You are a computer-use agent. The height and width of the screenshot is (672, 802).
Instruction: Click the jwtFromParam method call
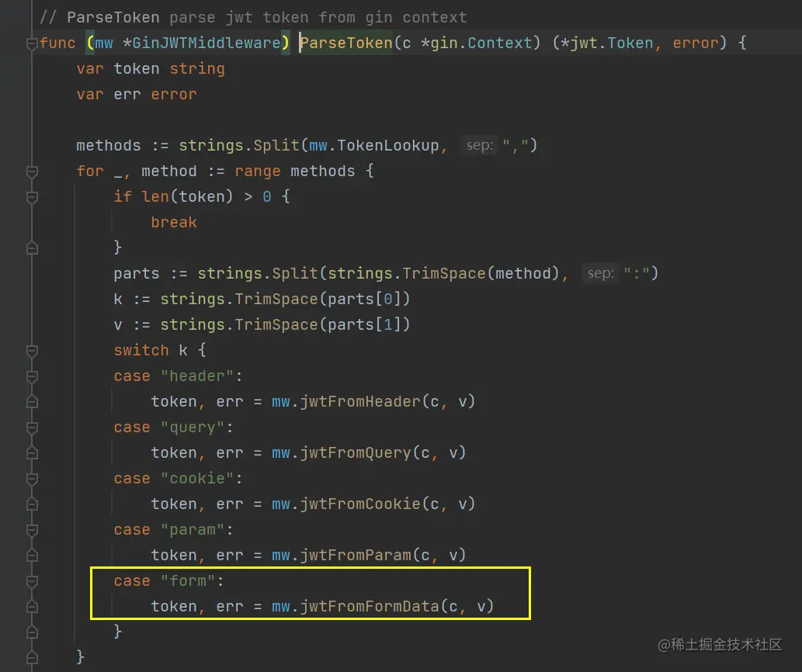(356, 555)
